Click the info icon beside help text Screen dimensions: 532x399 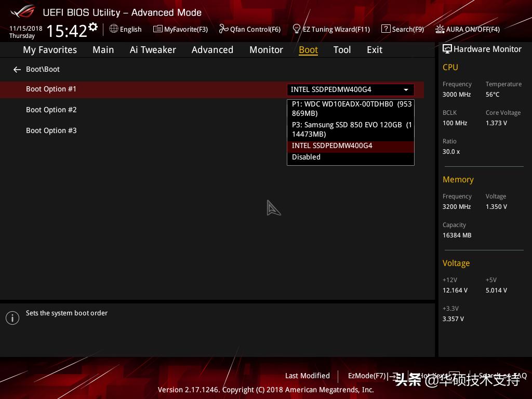[x=12, y=318]
